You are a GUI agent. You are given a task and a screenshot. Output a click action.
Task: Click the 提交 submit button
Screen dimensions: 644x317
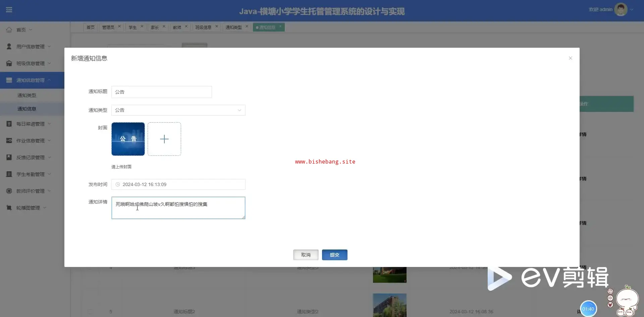[x=334, y=255]
